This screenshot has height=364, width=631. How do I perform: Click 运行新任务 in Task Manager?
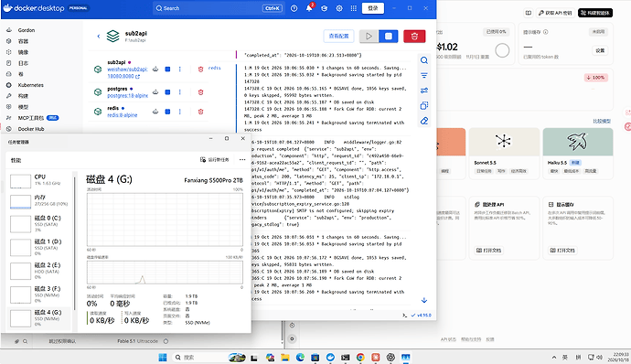[x=215, y=160]
